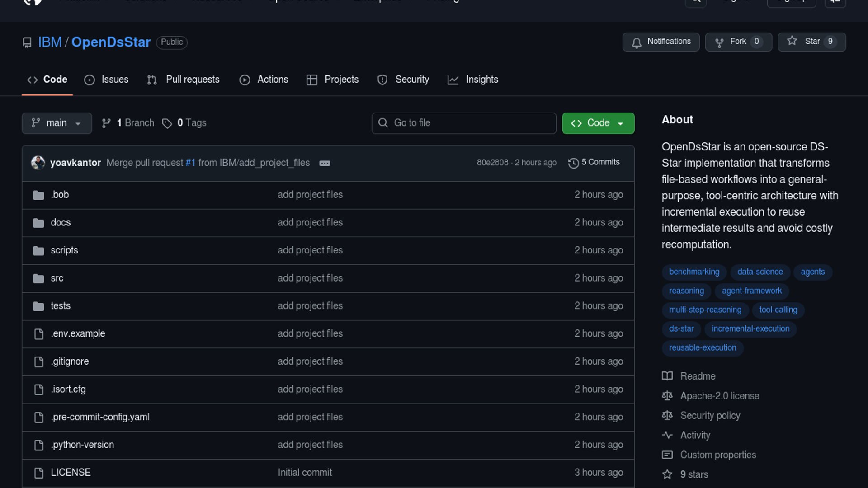Open the Apache-2.0 license link
Image resolution: width=868 pixels, height=488 pixels.
tap(719, 396)
